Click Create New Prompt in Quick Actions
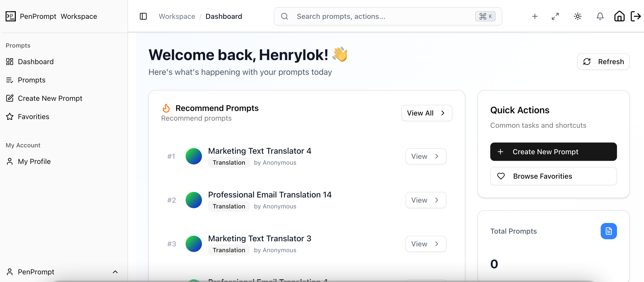 tap(553, 152)
